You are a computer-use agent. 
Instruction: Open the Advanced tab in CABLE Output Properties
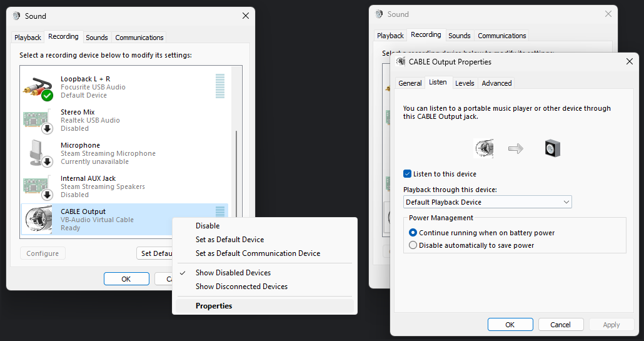click(496, 83)
